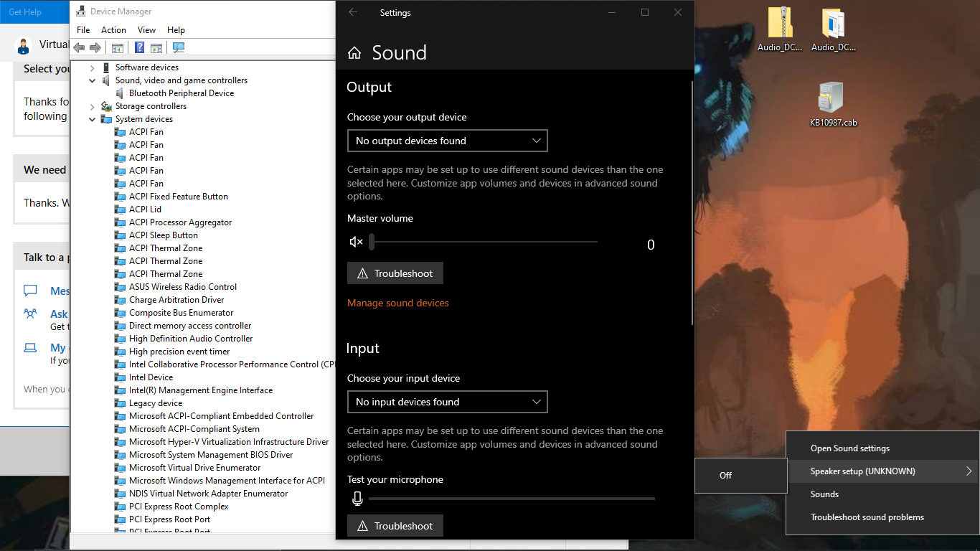Select the first Audio_DC zip folder on desktop
The width and height of the screenshot is (980, 551).
coord(779,29)
